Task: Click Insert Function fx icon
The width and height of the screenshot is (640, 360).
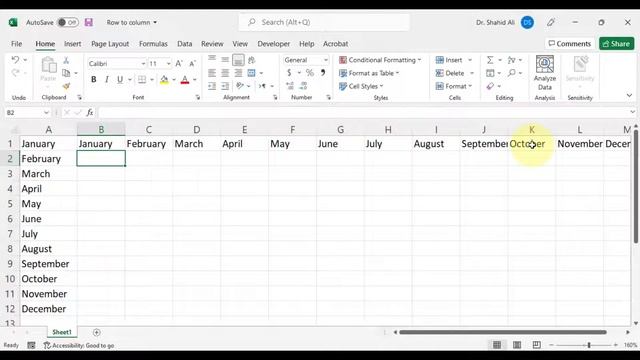Action: (x=90, y=112)
